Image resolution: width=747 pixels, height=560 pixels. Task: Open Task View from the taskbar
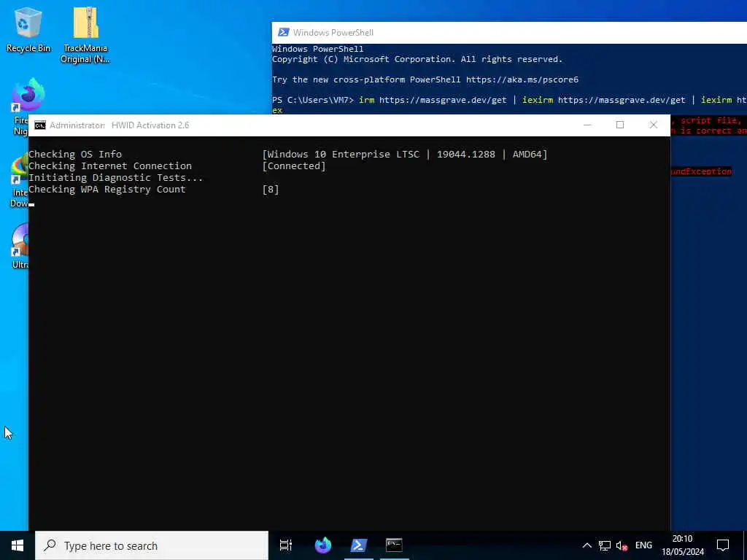[x=286, y=545]
